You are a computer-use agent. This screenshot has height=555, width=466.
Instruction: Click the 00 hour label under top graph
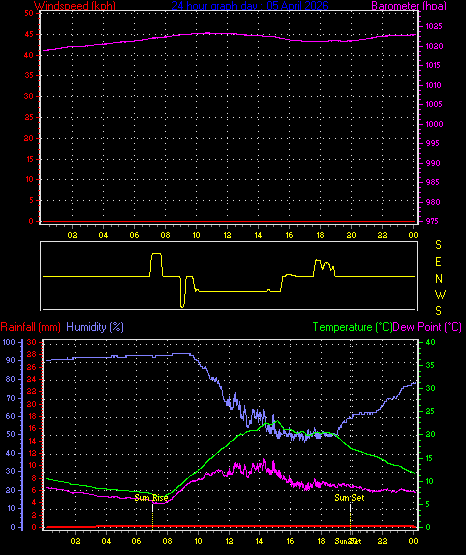click(413, 235)
